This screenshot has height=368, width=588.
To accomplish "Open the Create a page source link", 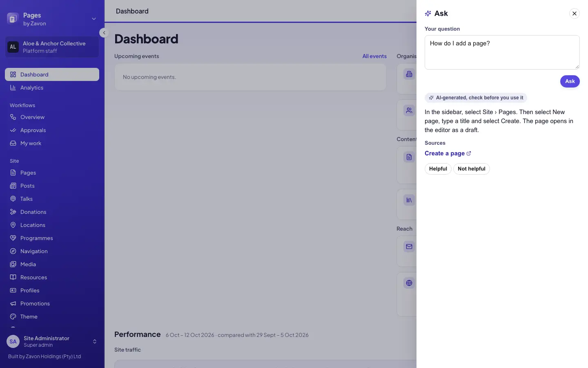I will [x=448, y=153].
